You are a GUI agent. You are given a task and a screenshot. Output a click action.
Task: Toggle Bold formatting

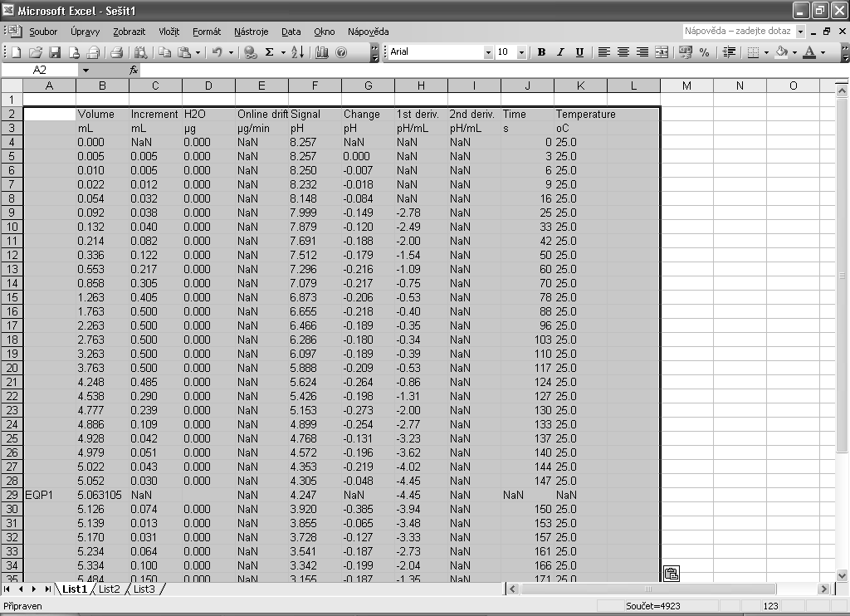point(541,52)
